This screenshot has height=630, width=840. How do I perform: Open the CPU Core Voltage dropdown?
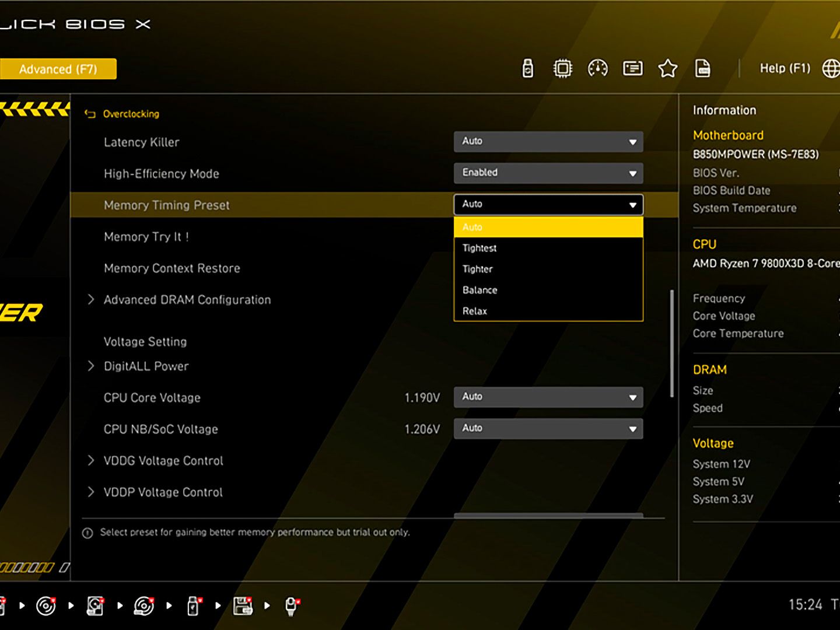point(548,397)
